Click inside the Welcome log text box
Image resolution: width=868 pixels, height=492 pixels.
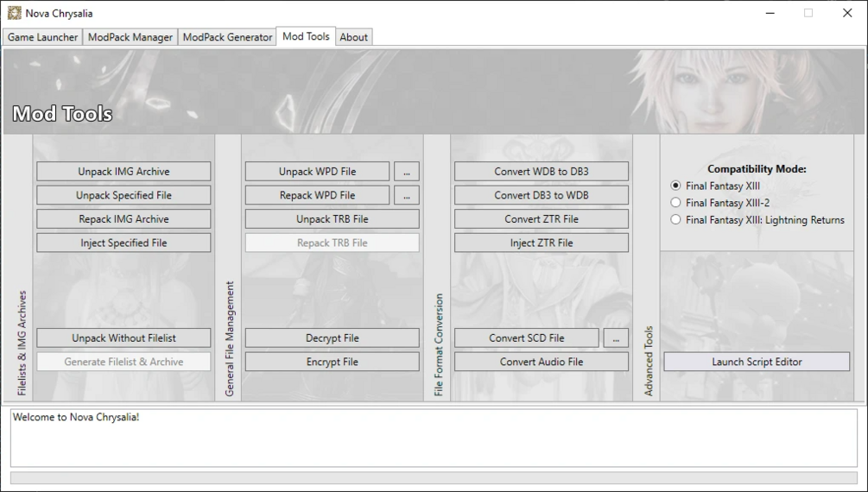pyautogui.click(x=434, y=438)
